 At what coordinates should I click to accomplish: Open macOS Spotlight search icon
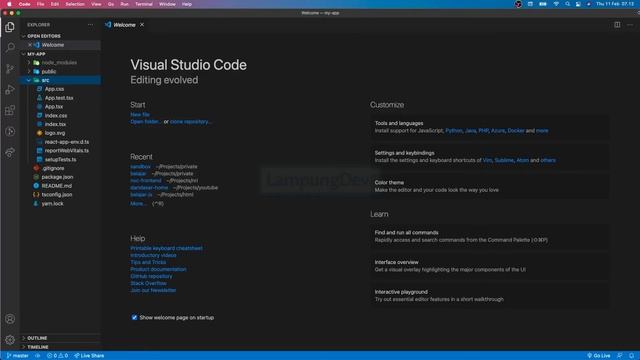tap(567, 4)
